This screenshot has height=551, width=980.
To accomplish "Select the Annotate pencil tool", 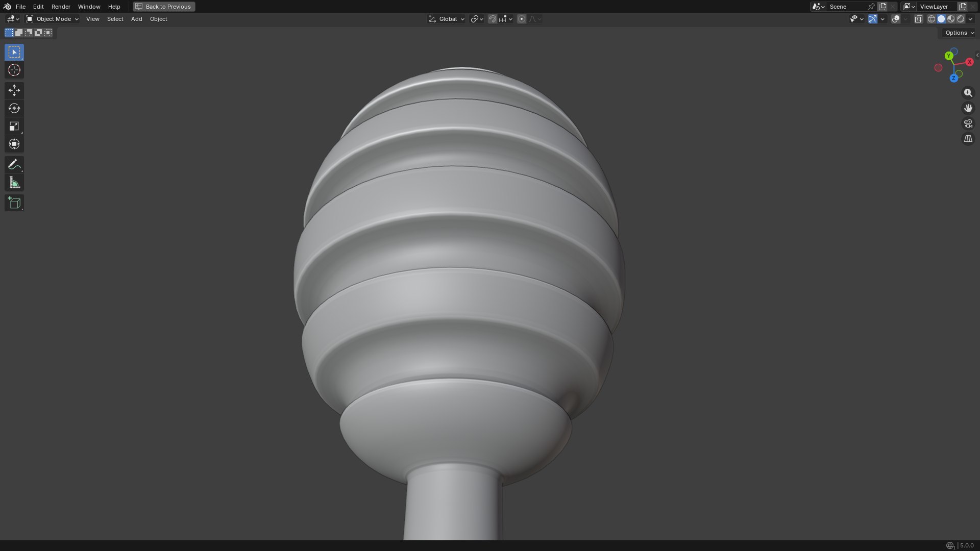I will click(14, 164).
